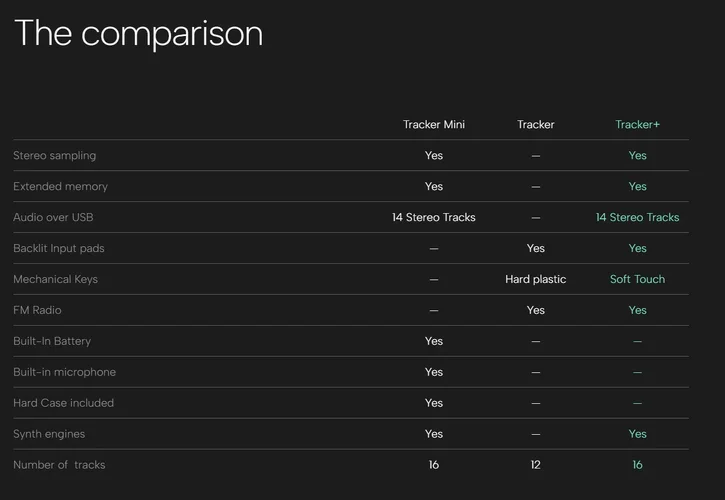The width and height of the screenshot is (725, 500).
Task: Click "The comparison" heading
Action: pos(138,33)
